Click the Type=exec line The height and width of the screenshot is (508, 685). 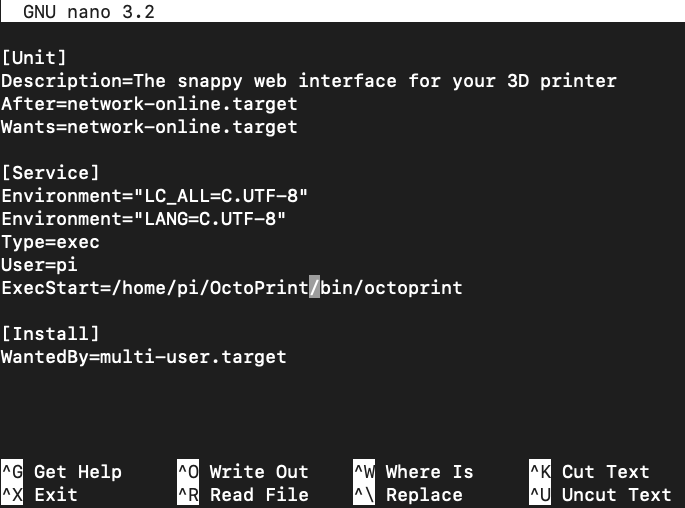(50, 242)
